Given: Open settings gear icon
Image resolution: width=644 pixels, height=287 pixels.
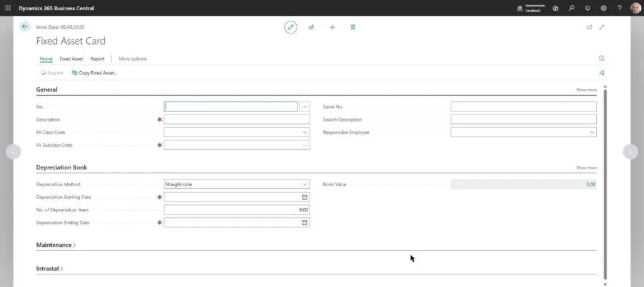Looking at the screenshot, I should click(x=604, y=8).
